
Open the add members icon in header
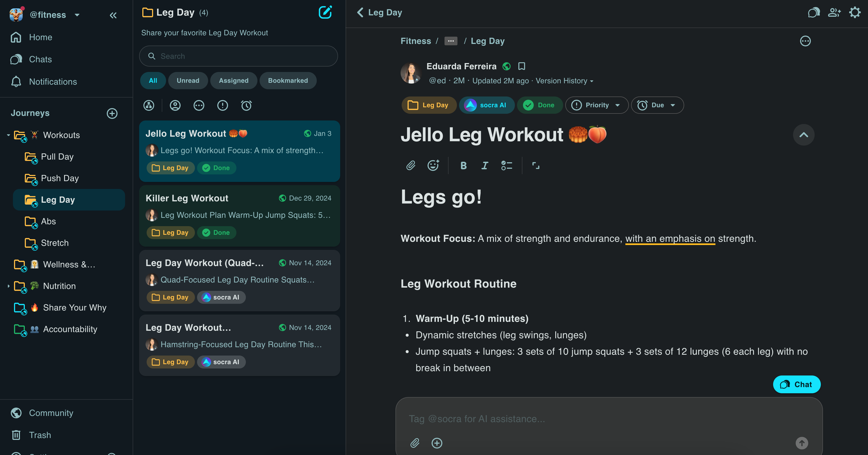pos(834,12)
